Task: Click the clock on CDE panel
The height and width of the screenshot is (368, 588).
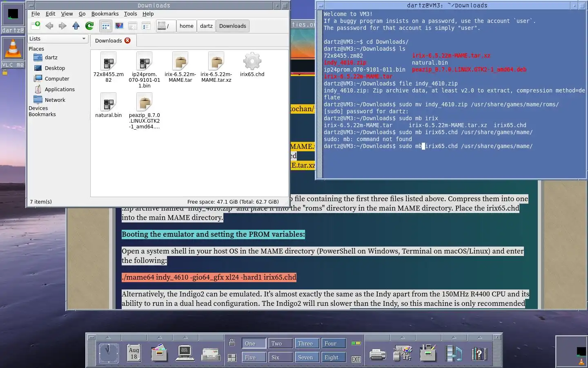Action: point(109,353)
